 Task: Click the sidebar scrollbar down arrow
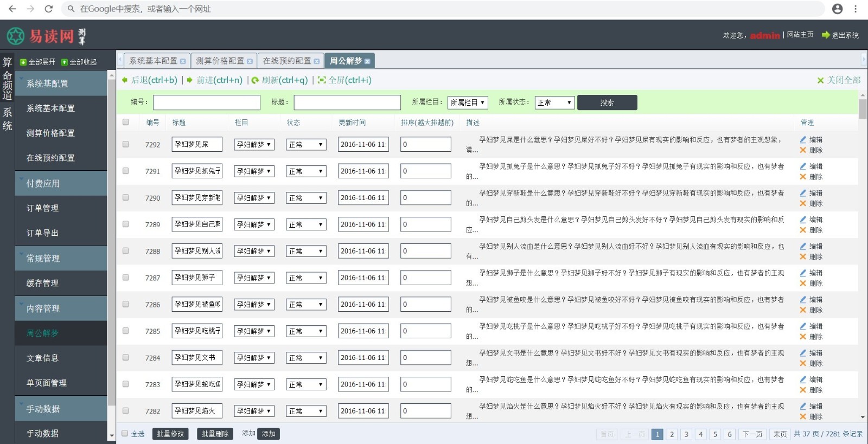(x=112, y=435)
